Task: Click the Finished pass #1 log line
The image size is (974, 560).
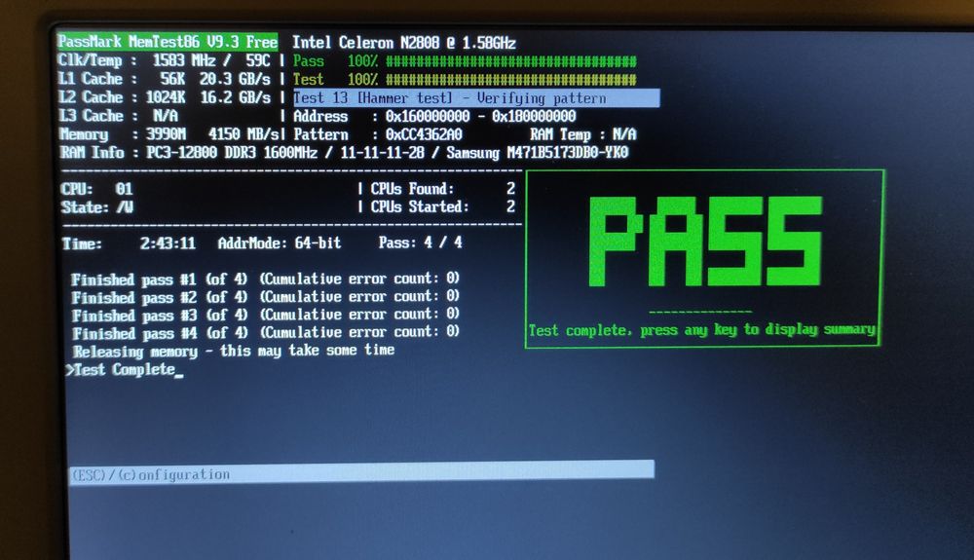Action: pos(265,279)
